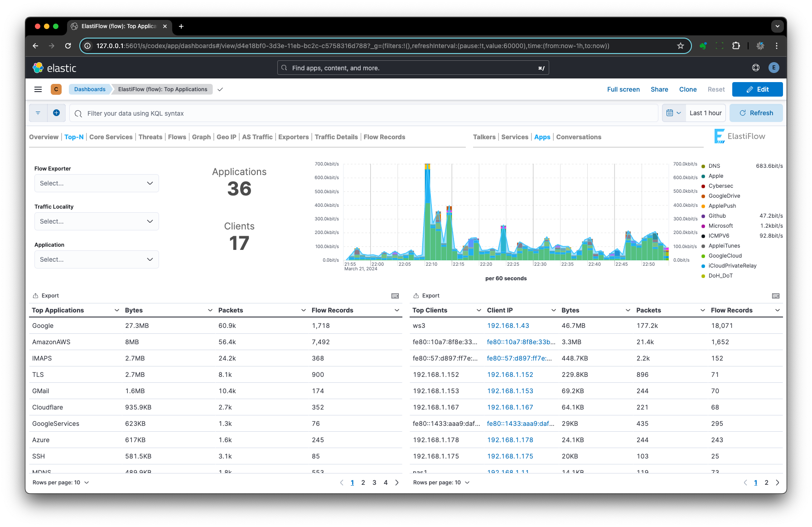This screenshot has height=527, width=812.
Task: Go back in browser history
Action: pyautogui.click(x=35, y=46)
